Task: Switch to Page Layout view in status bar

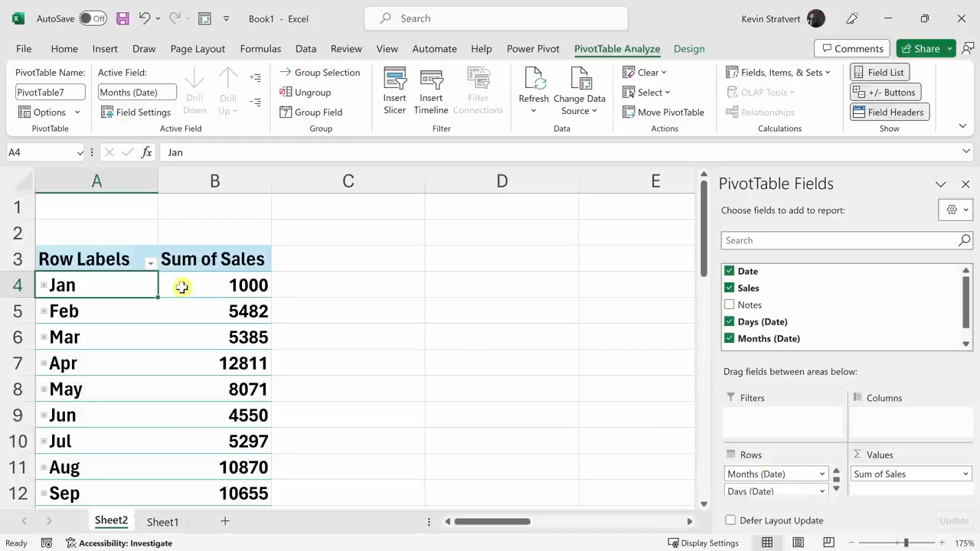Action: tap(798, 543)
